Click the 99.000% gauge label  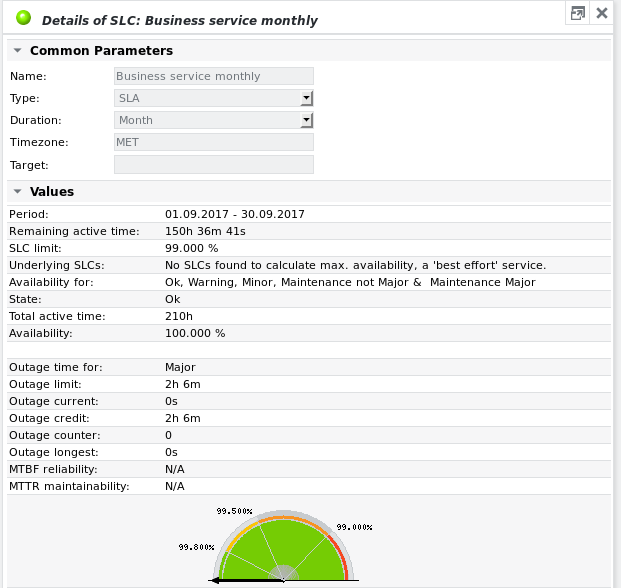[x=354, y=526]
